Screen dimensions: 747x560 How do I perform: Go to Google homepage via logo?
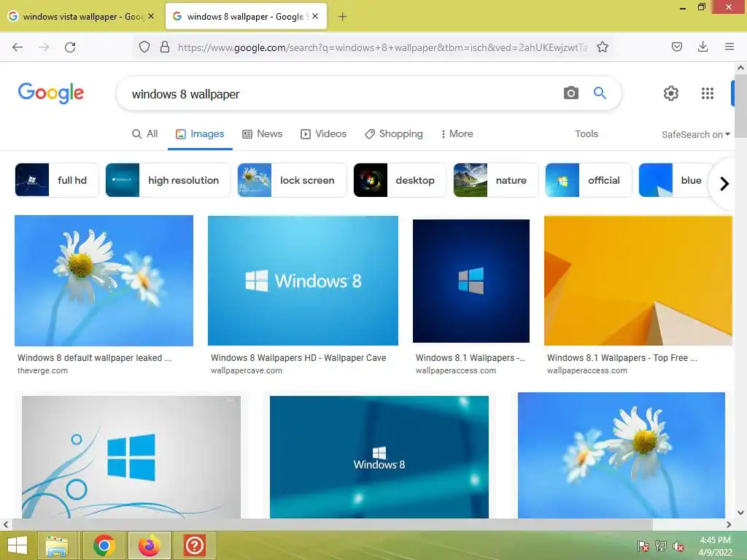(x=51, y=93)
